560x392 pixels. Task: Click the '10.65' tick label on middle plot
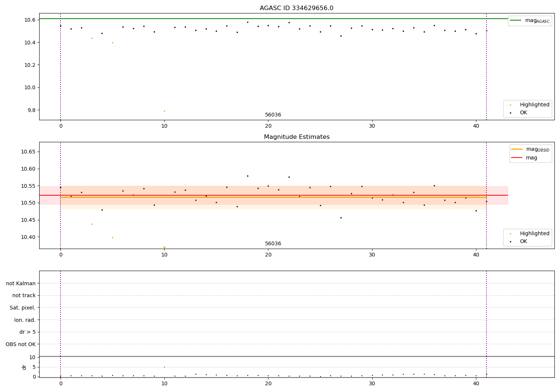point(28,152)
